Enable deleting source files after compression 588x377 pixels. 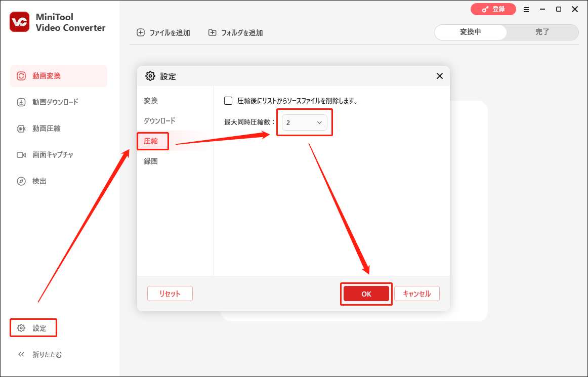pyautogui.click(x=228, y=101)
